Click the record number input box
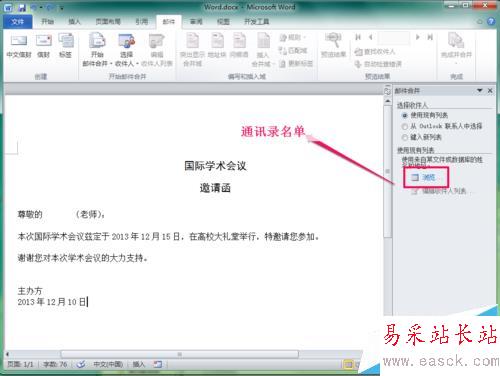Image resolution: width=500 pixels, height=376 pixels. coord(394,38)
